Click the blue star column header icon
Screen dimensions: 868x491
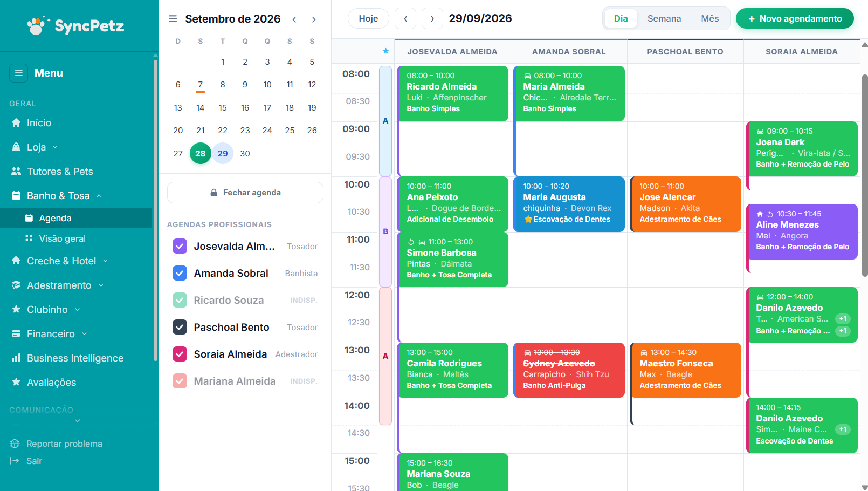385,51
